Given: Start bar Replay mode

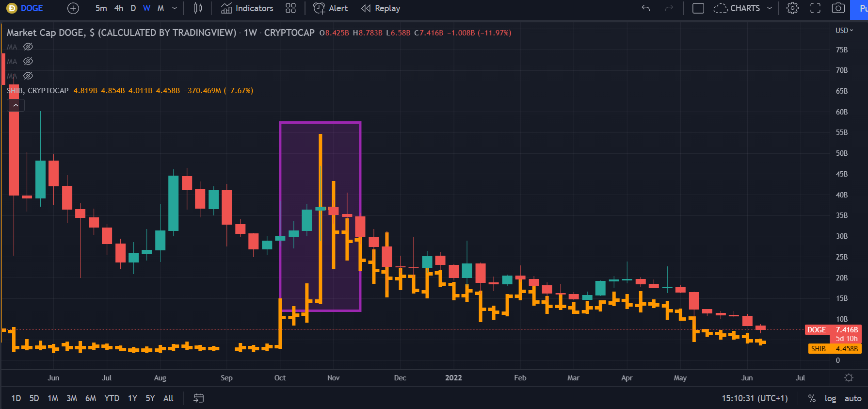Looking at the screenshot, I should point(381,8).
